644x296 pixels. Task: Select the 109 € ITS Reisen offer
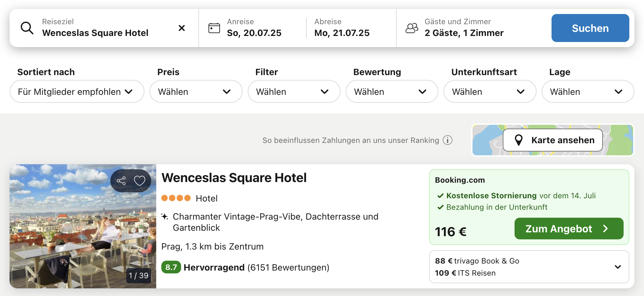tap(465, 273)
